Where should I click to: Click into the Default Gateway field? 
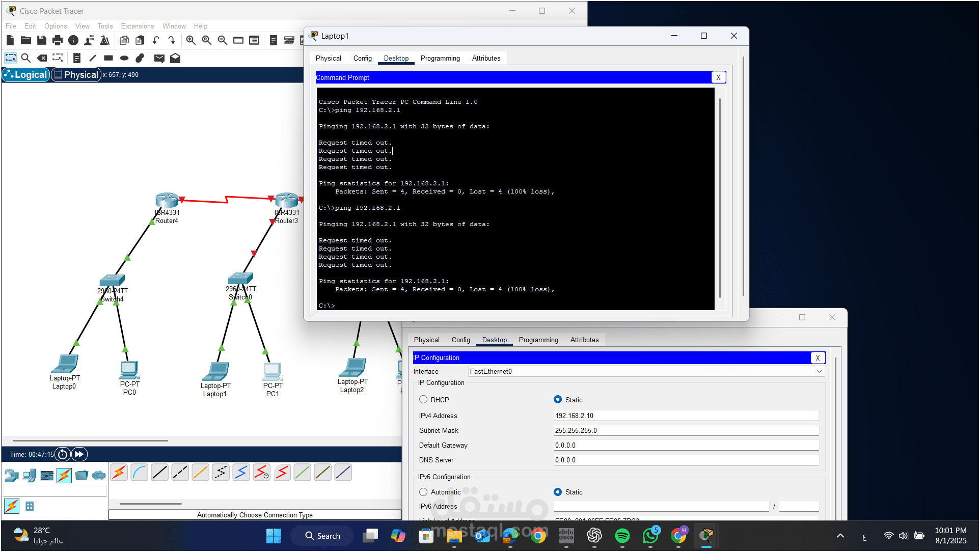686,446
